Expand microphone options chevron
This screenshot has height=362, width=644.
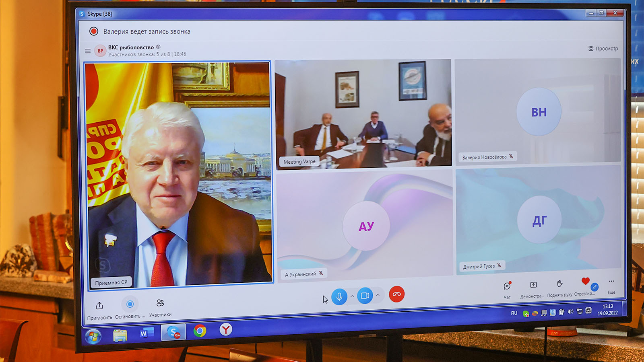click(352, 296)
